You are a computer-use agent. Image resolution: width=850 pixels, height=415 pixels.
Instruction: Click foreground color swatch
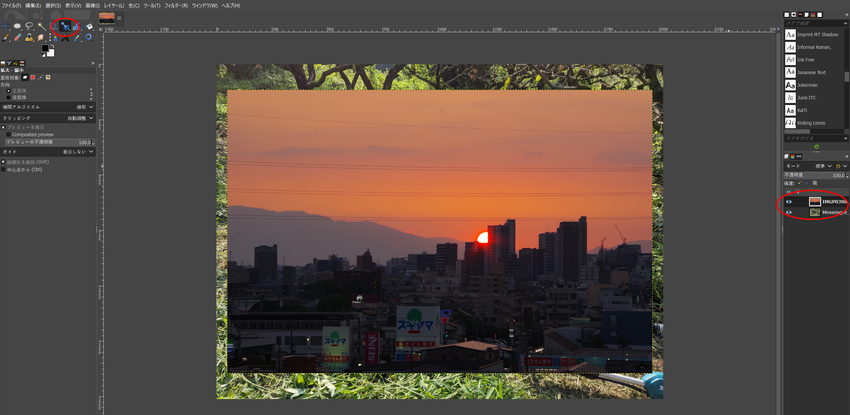pyautogui.click(x=44, y=48)
